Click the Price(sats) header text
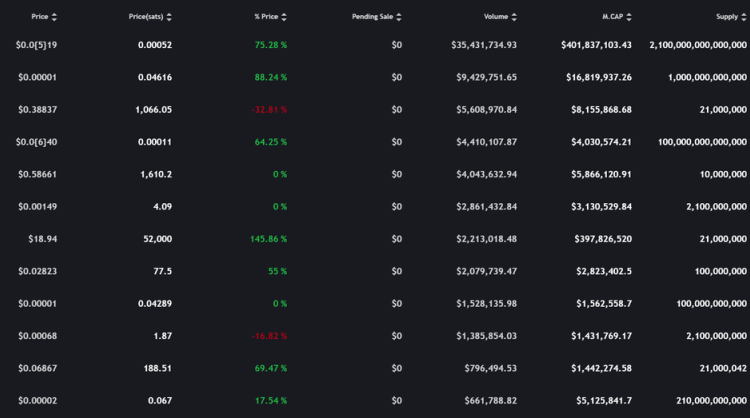Screen dimensions: 750x418 point(146,17)
